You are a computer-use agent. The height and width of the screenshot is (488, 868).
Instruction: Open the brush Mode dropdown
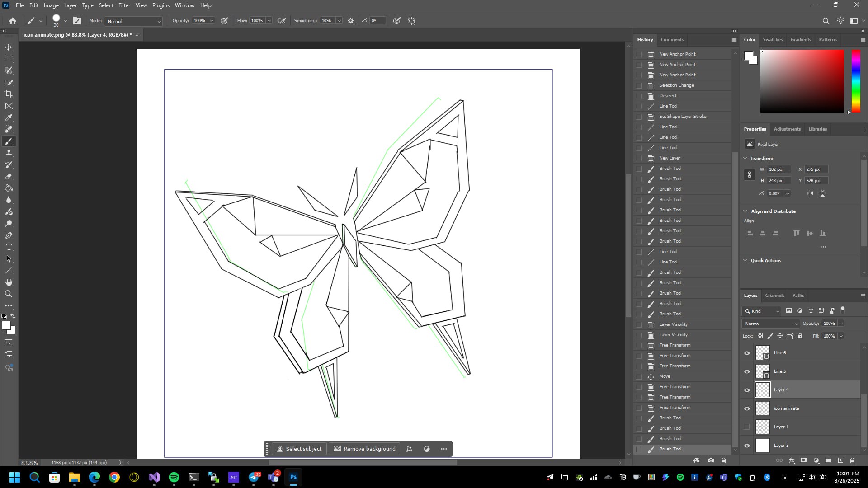pyautogui.click(x=134, y=21)
